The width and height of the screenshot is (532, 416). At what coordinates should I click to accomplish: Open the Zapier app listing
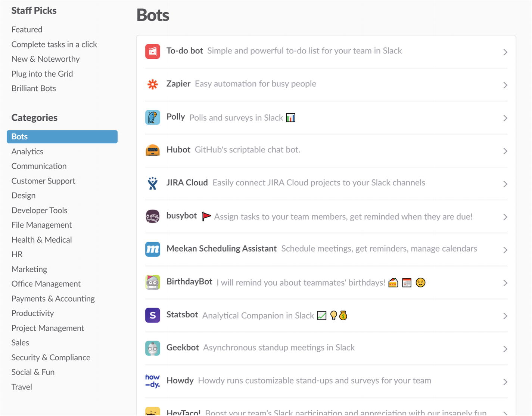tap(178, 83)
